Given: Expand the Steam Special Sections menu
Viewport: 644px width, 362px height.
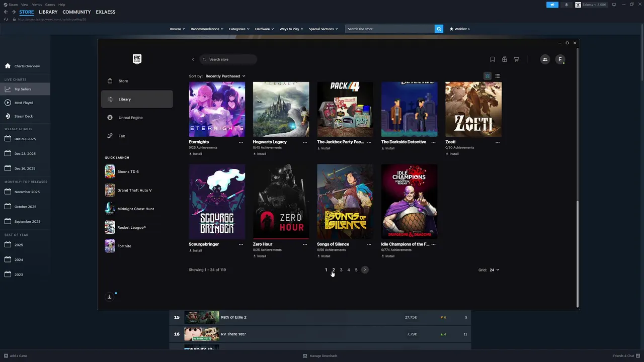Looking at the screenshot, I should pos(324,29).
